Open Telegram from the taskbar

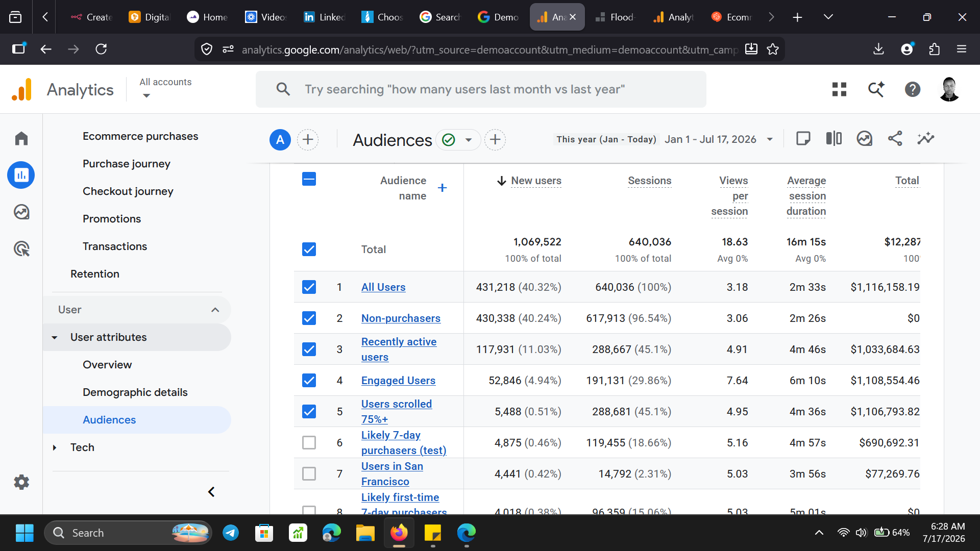231,533
